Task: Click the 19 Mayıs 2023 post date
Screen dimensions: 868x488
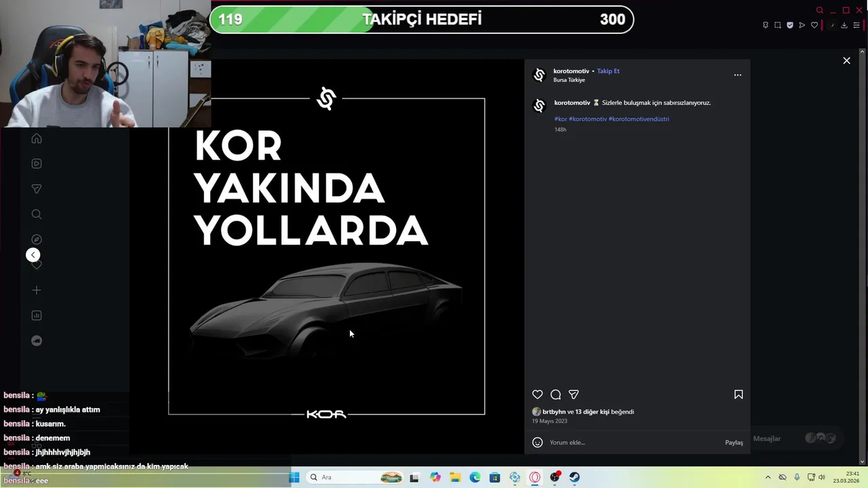Action: (x=549, y=421)
